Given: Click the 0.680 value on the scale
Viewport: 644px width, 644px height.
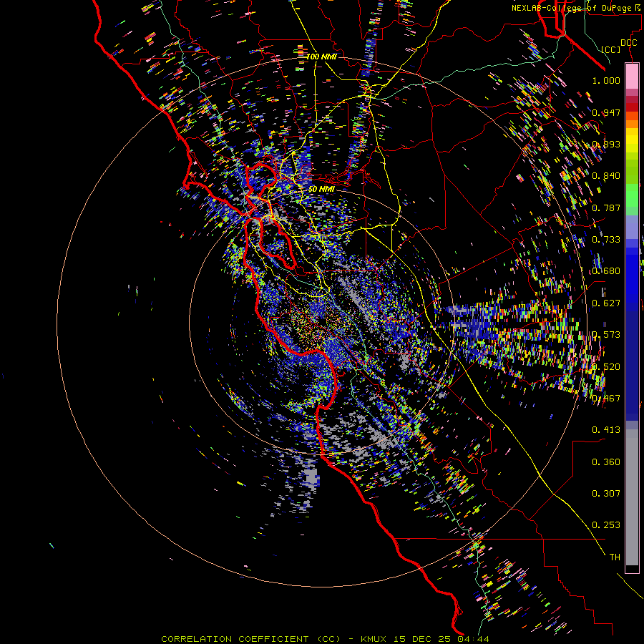Looking at the screenshot, I should point(606,270).
